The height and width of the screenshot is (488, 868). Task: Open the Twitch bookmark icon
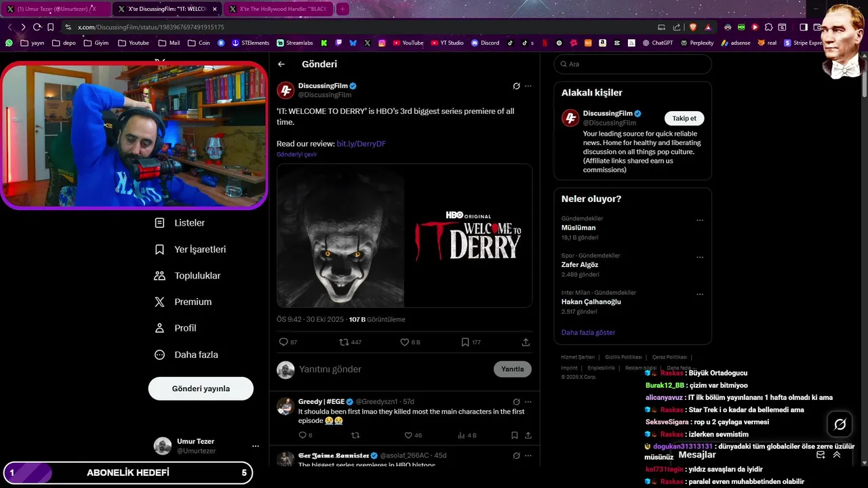pos(338,43)
